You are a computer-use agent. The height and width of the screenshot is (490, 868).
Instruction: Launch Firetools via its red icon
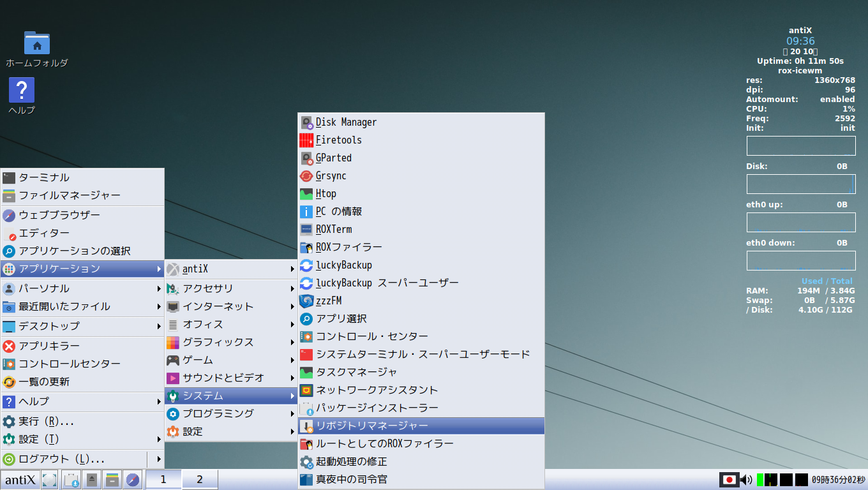(x=307, y=140)
